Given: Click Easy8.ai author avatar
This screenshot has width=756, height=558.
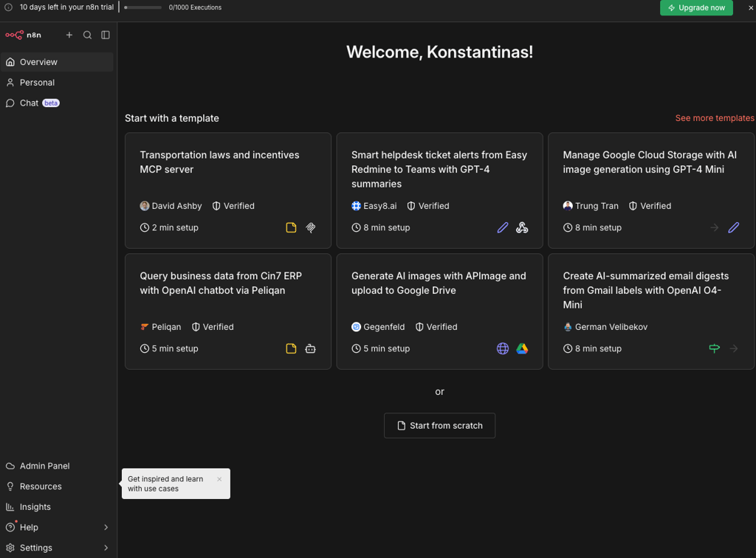Looking at the screenshot, I should tap(357, 206).
